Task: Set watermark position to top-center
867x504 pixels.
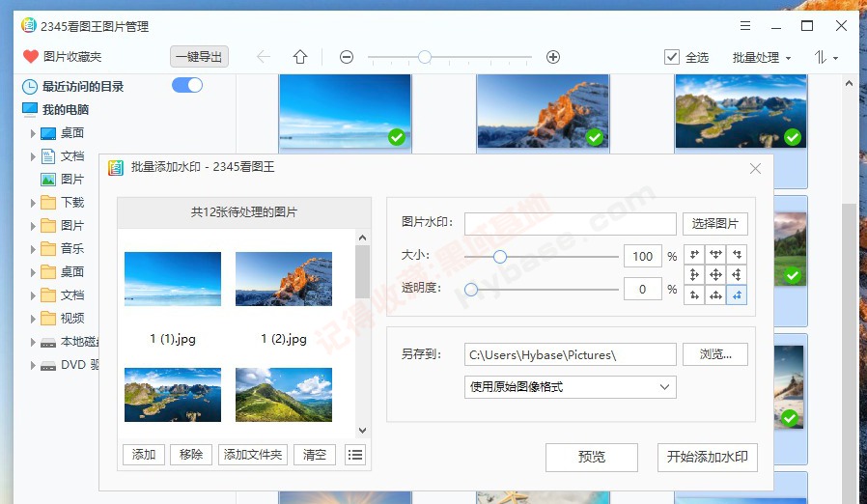Action: click(x=715, y=255)
